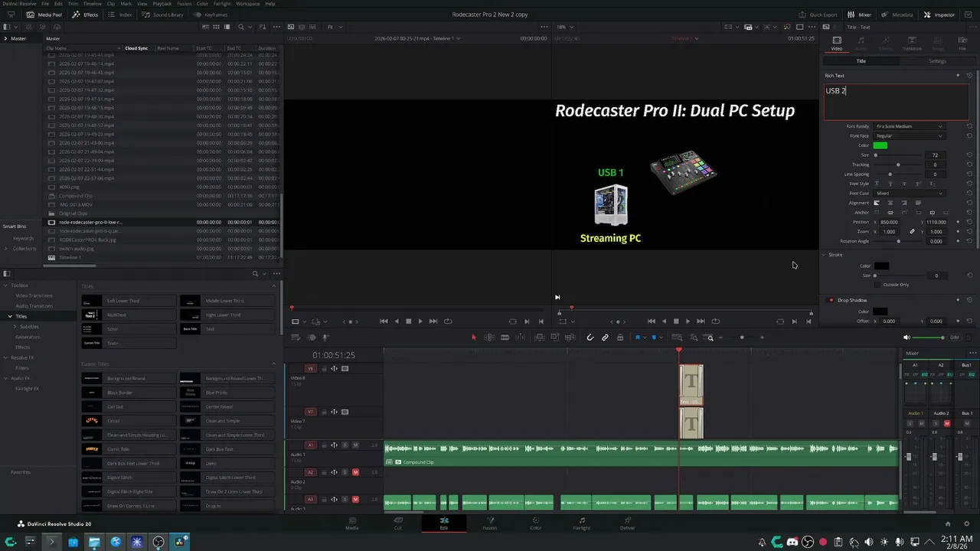Toggle the position lock padlock icon

[620, 337]
